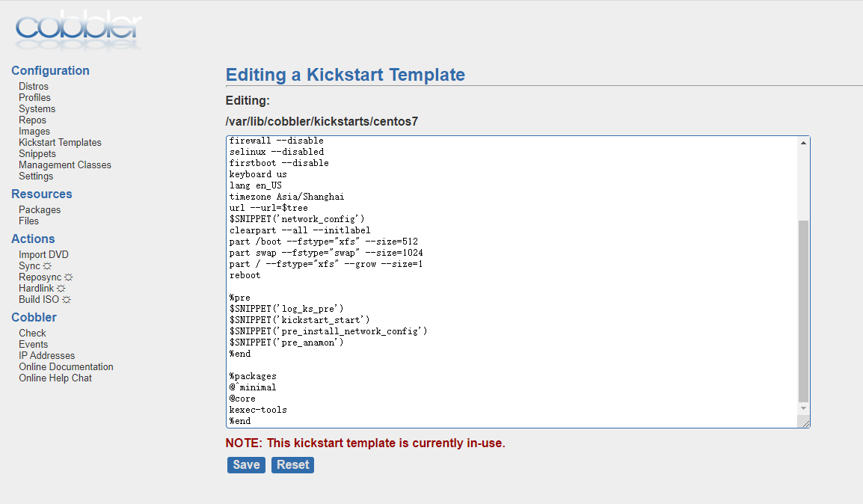
Task: Click the gear icon beside Sync
Action: click(x=47, y=265)
